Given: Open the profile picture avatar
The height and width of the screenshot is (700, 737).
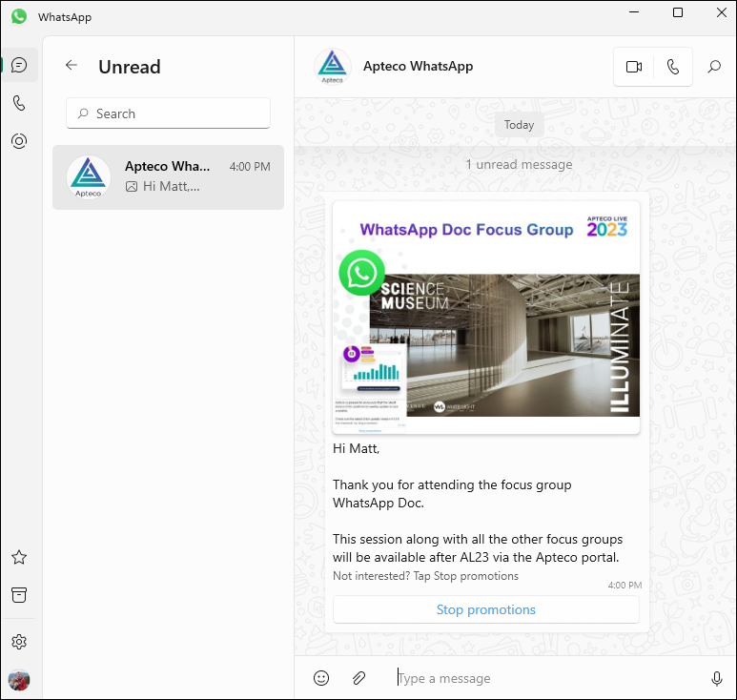Looking at the screenshot, I should pos(19,680).
